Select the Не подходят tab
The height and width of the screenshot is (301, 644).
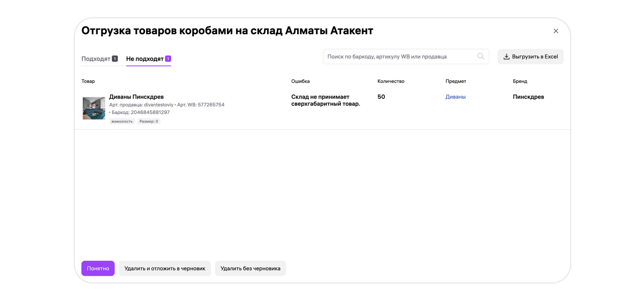[145, 59]
